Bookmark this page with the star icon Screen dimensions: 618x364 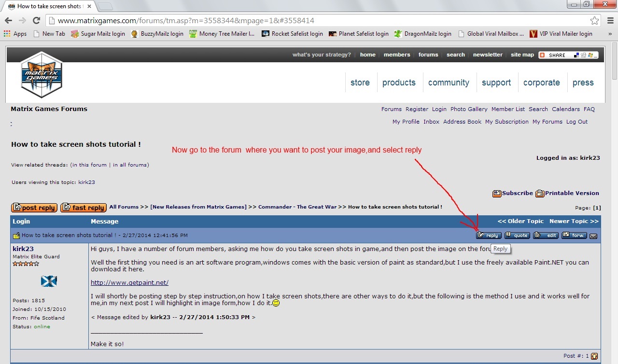click(x=595, y=21)
